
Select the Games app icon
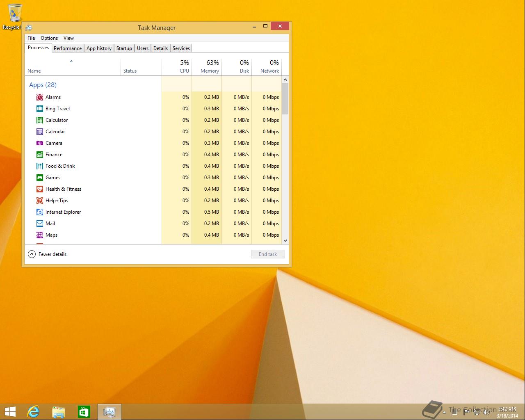click(x=40, y=178)
